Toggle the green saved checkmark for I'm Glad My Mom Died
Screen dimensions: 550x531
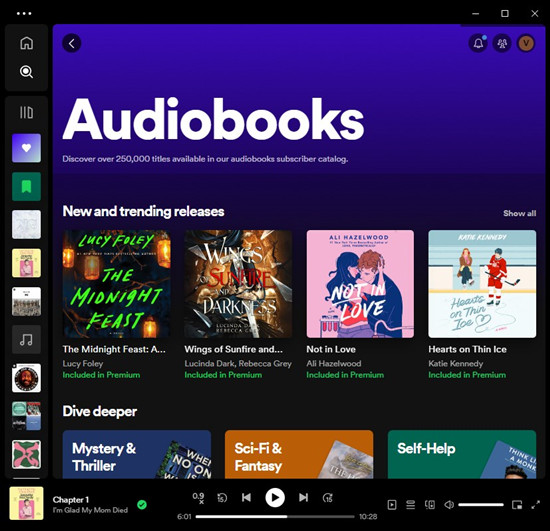[142, 505]
